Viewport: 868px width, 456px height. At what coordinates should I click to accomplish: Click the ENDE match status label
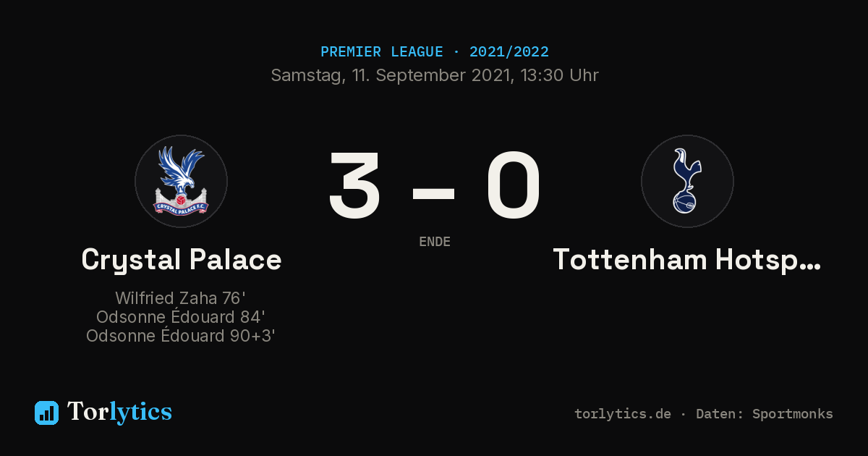click(435, 242)
